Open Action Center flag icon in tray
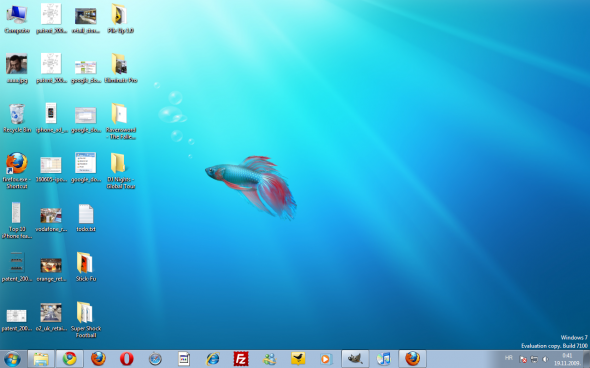The image size is (590, 368). pyautogui.click(x=523, y=359)
